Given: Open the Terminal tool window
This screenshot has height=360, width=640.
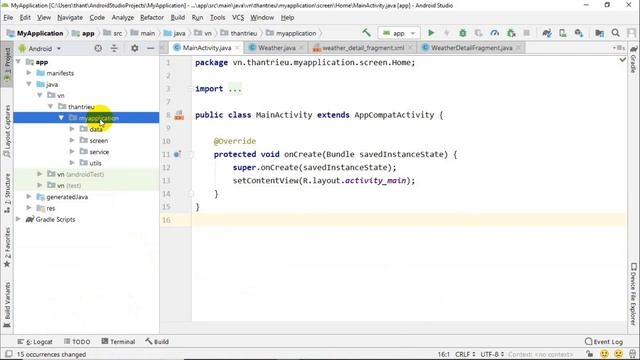Looking at the screenshot, I should [118, 342].
